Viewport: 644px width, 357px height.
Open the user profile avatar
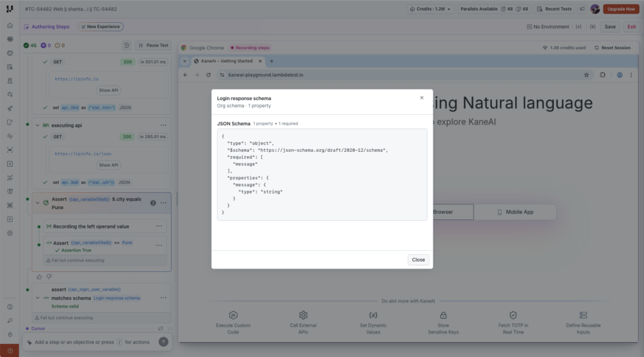pos(595,9)
